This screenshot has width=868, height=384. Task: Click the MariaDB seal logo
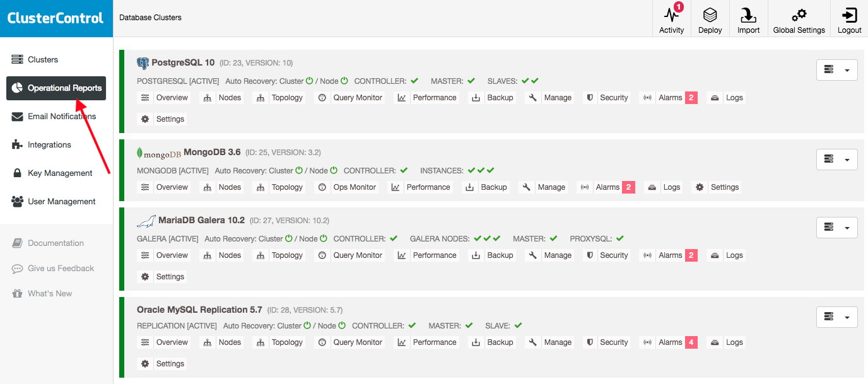[146, 221]
